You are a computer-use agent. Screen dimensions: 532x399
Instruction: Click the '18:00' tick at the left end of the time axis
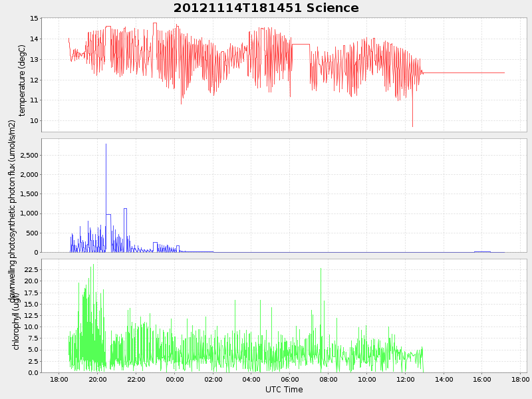click(59, 379)
